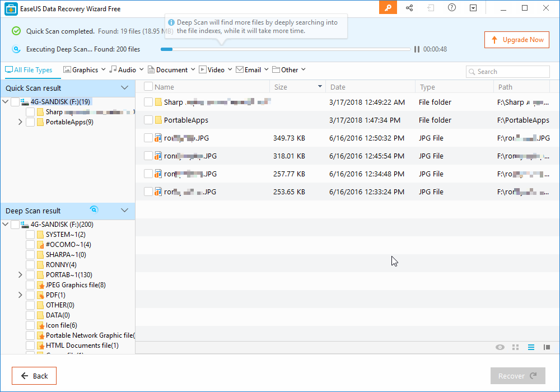The height and width of the screenshot is (392, 560).
Task: Switch to thumbnail grid view
Action: click(515, 347)
